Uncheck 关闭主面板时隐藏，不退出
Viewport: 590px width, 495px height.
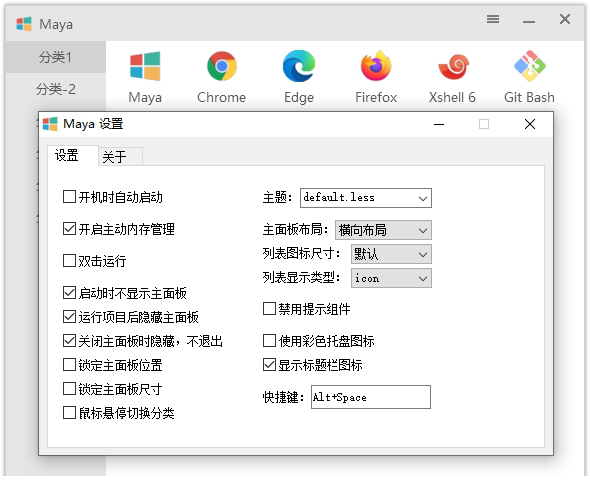click(69, 341)
